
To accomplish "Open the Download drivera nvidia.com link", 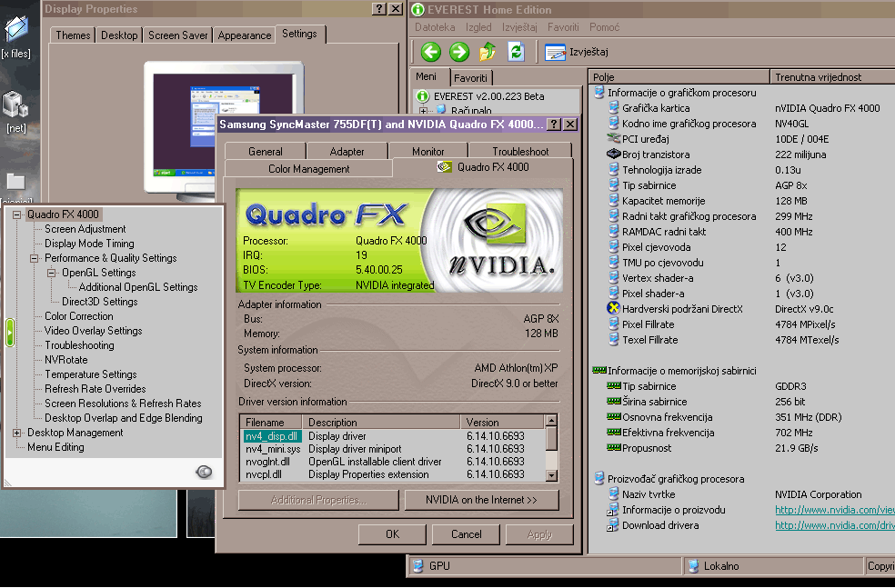I will (834, 525).
